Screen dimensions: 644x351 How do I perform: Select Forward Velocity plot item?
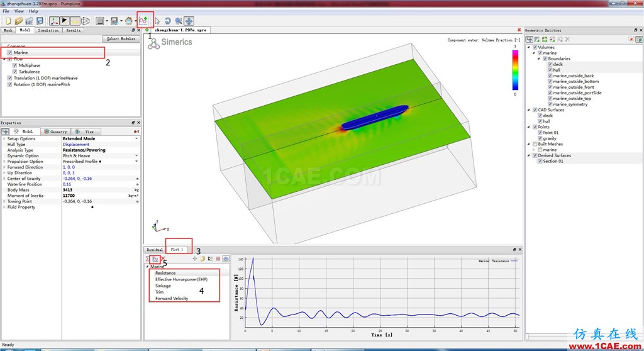click(172, 298)
